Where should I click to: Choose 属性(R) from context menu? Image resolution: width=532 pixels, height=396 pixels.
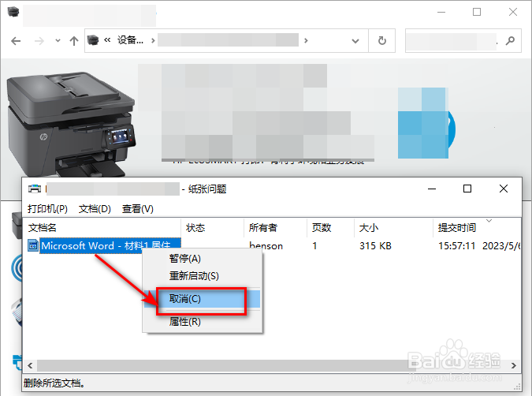[202, 321]
